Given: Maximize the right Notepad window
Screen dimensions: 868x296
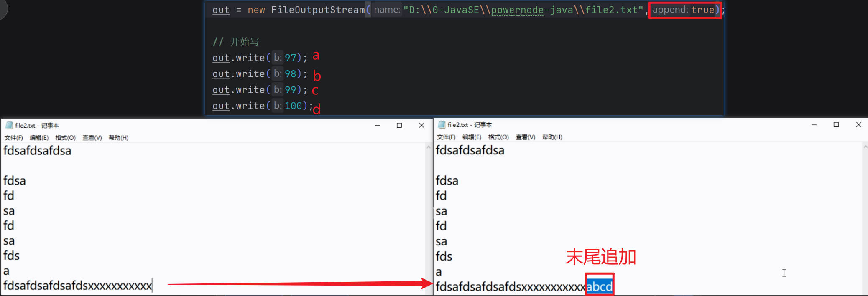Looking at the screenshot, I should pos(836,124).
